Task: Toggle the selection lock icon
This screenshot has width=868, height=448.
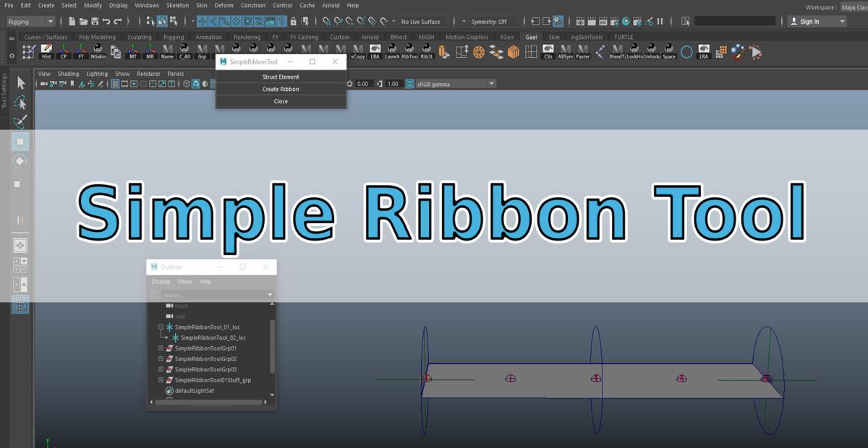Action: (294, 22)
